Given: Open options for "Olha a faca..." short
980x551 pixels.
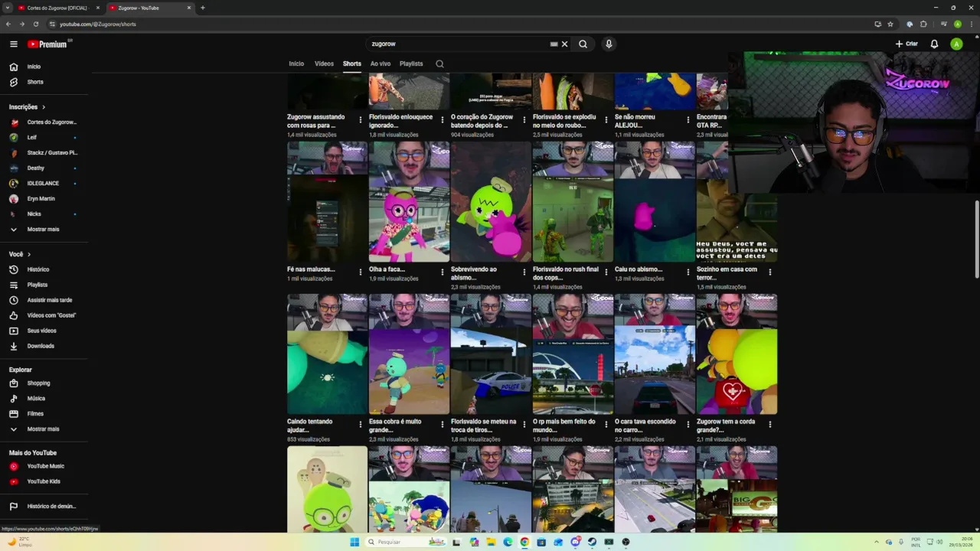Looking at the screenshot, I should point(442,272).
